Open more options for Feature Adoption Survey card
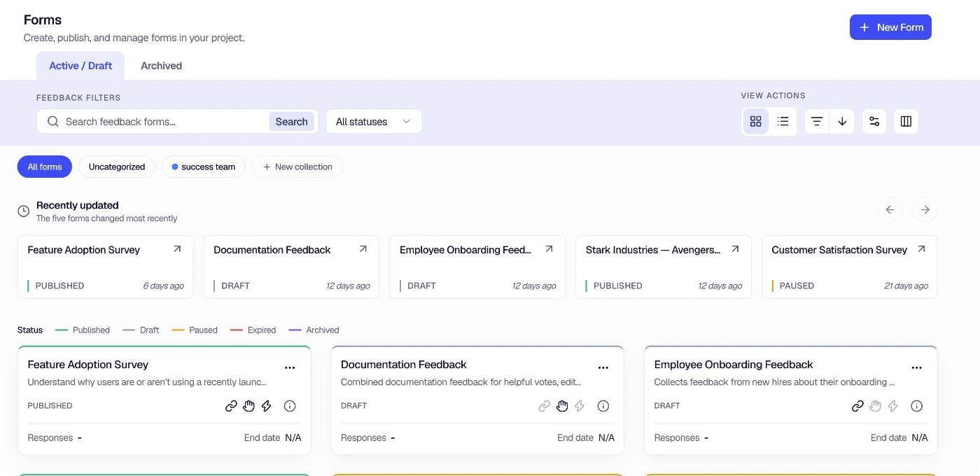The height and width of the screenshot is (476, 980). 290,367
